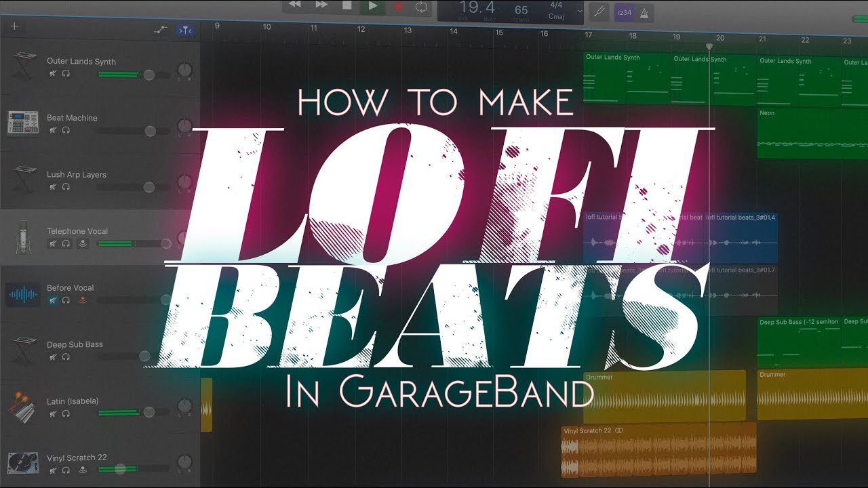This screenshot has width=868, height=488.
Task: Click the Beat Machine pan knob
Action: point(184,127)
